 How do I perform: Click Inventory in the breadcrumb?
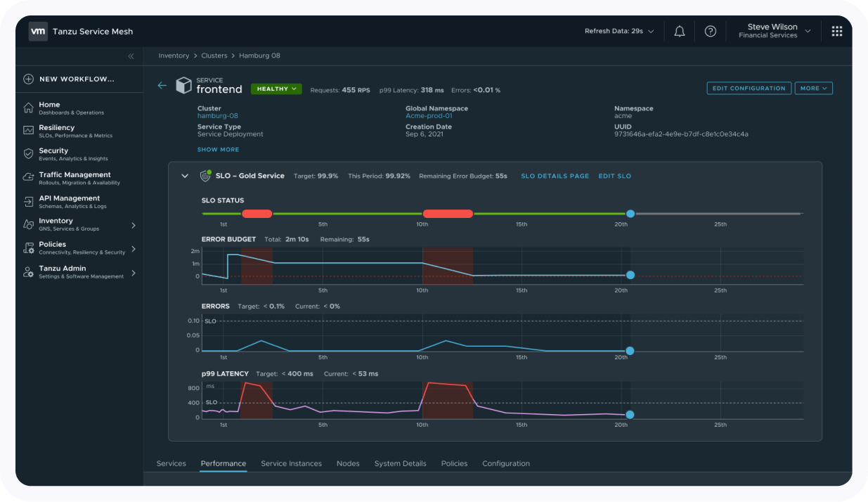tap(174, 56)
